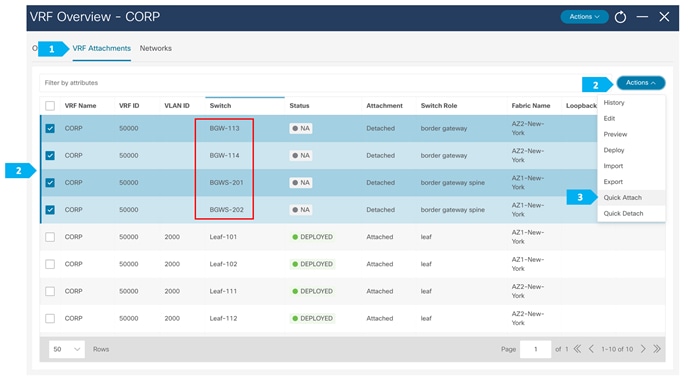Click the Leaf-111 switch cell

pos(223,291)
